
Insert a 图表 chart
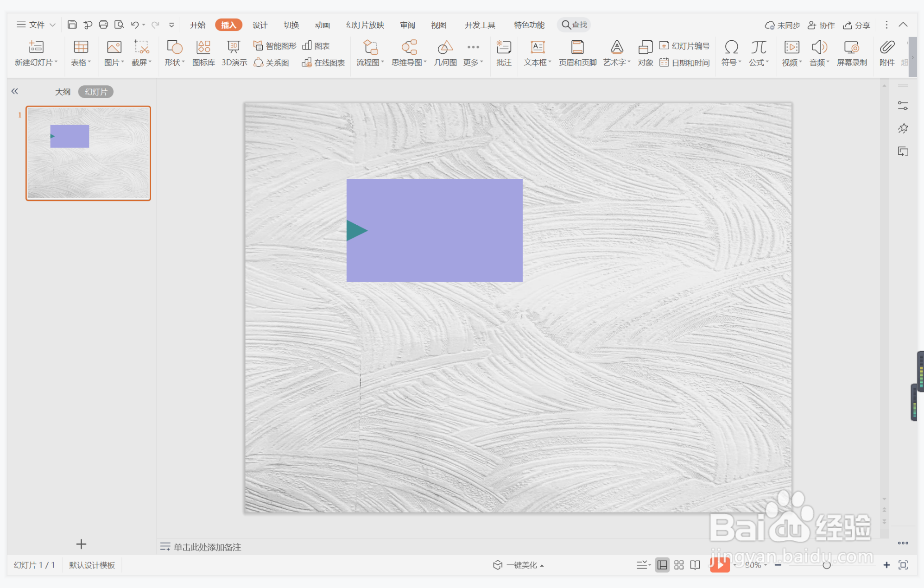(316, 45)
